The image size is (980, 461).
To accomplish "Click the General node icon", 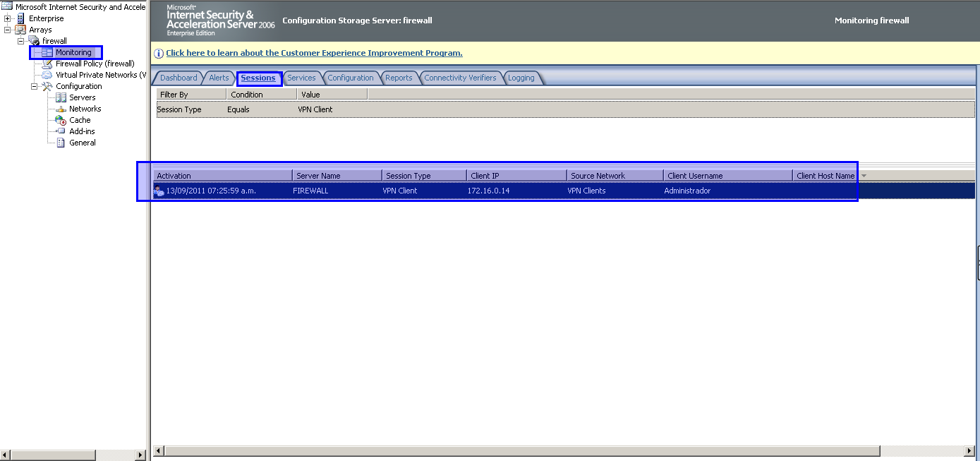I will click(x=61, y=143).
